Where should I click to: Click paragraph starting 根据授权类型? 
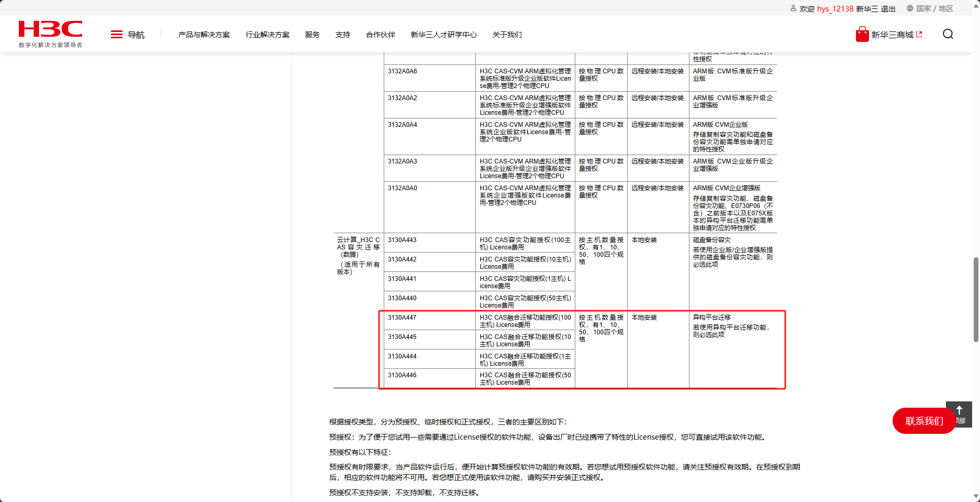(448, 422)
